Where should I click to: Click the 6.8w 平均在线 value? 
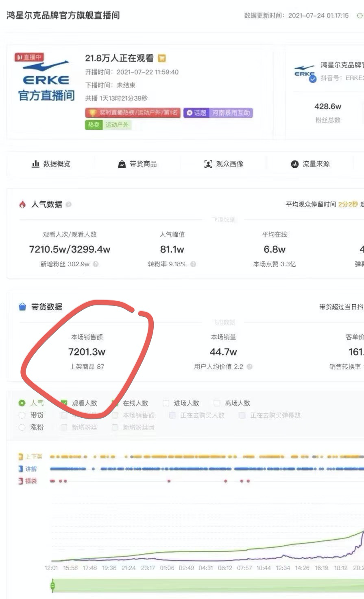click(x=275, y=249)
